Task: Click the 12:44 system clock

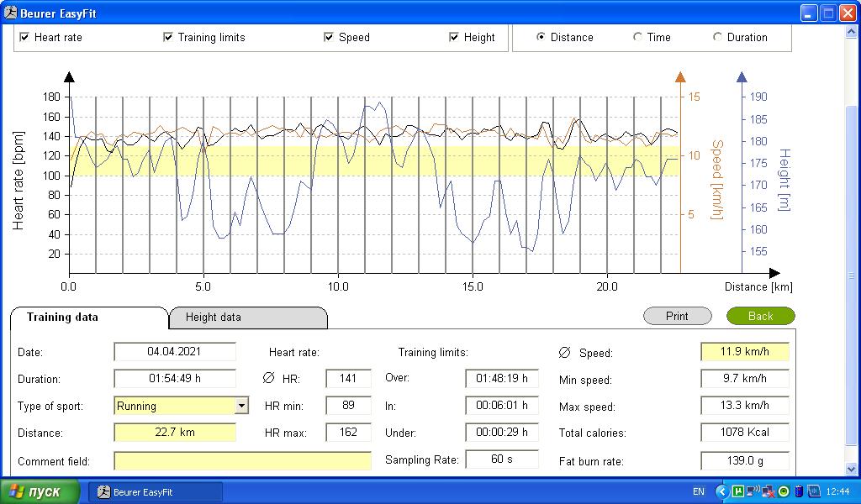Action: point(837,492)
